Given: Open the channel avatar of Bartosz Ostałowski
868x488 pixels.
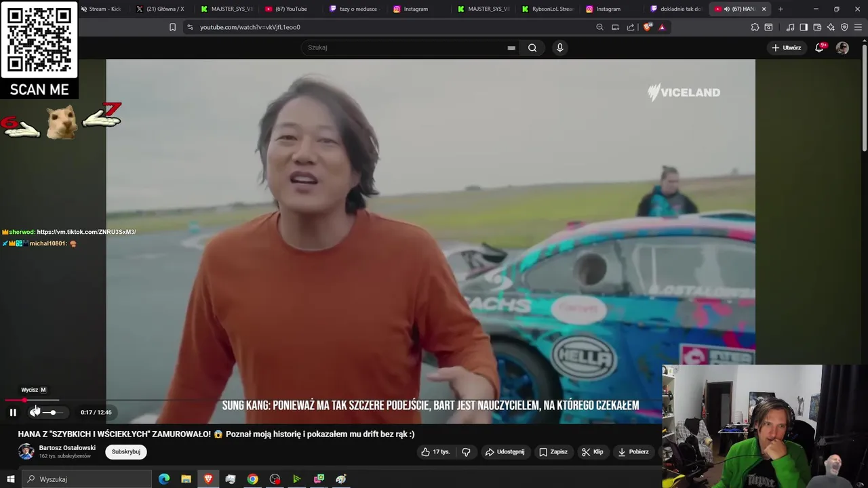Looking at the screenshot, I should (26, 451).
